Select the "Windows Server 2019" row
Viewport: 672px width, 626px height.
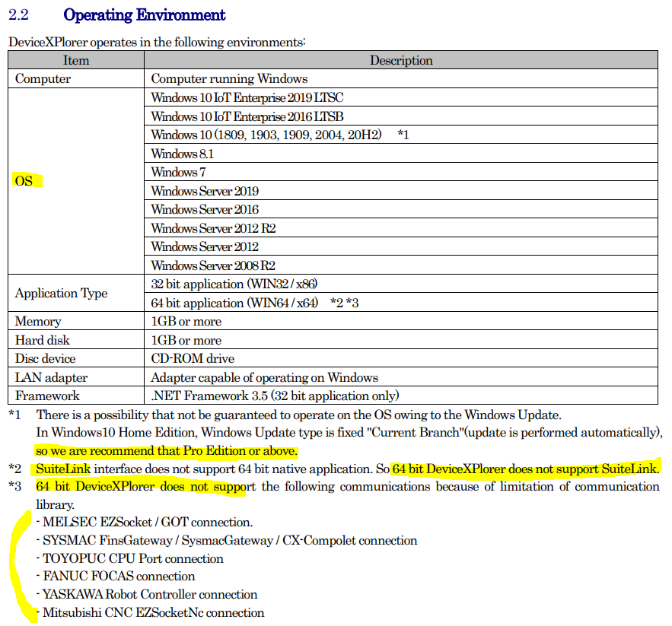[x=401, y=191]
